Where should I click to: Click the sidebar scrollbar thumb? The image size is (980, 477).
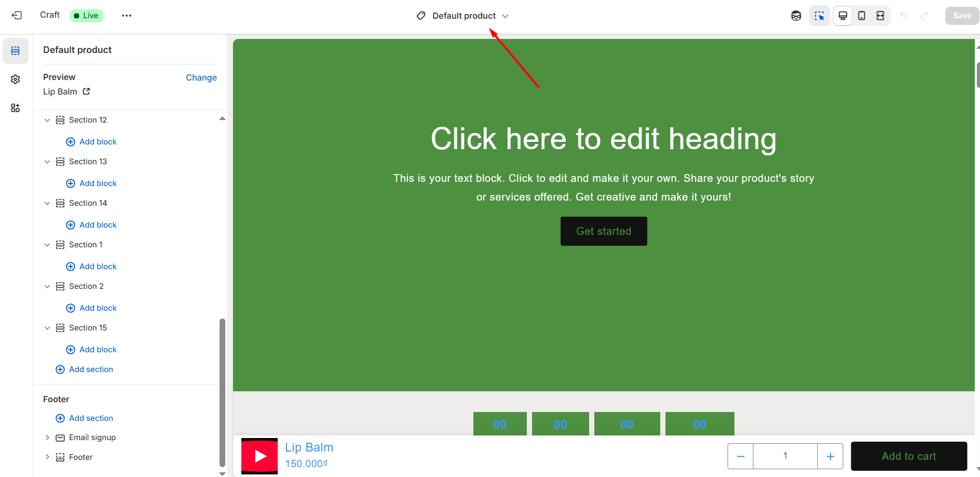coord(222,393)
